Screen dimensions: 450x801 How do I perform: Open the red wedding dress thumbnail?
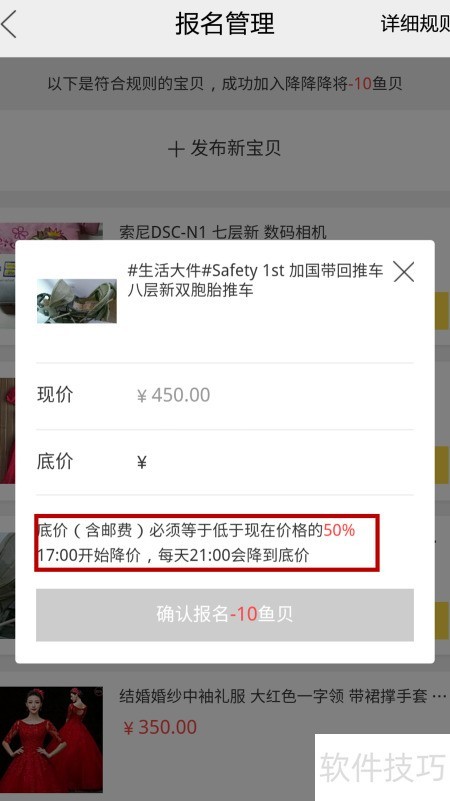pos(51,740)
